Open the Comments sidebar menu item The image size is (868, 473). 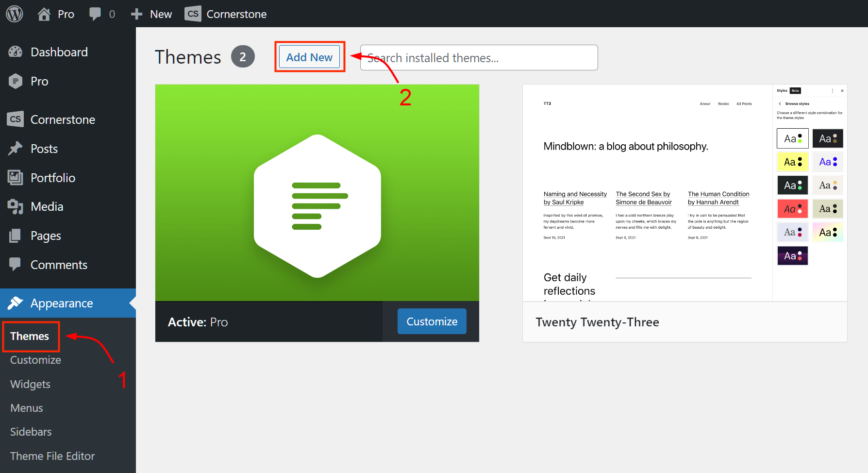tap(59, 265)
